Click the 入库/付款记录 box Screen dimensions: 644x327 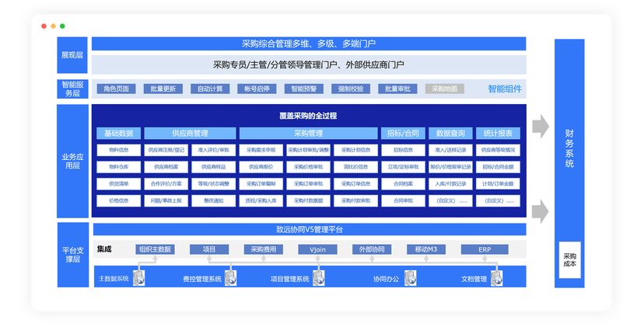coord(450,184)
